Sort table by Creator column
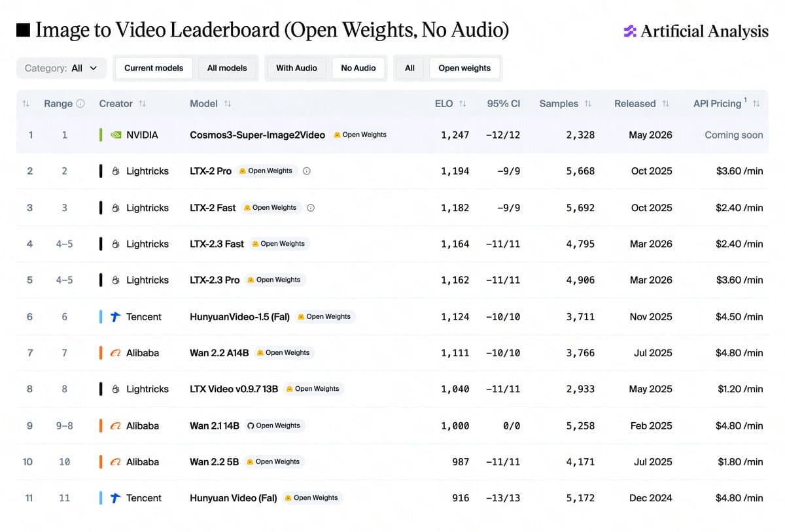The width and height of the screenshot is (785, 532). click(x=142, y=104)
